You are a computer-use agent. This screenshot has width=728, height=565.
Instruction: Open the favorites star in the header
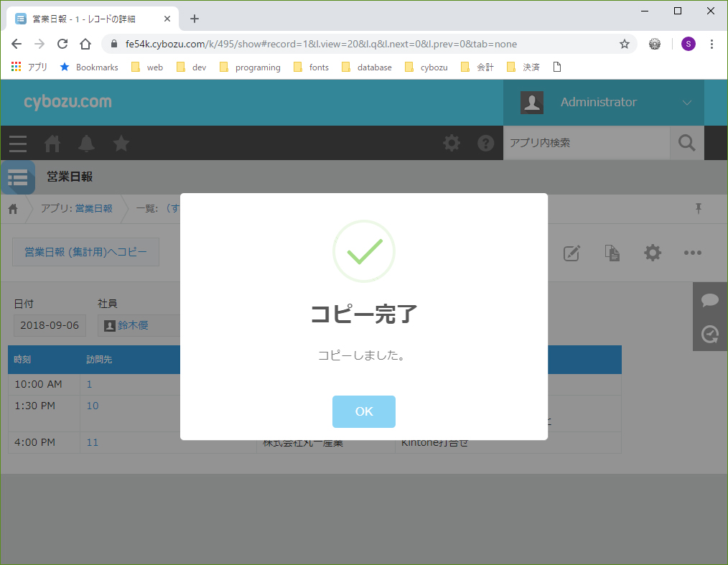[x=121, y=144]
